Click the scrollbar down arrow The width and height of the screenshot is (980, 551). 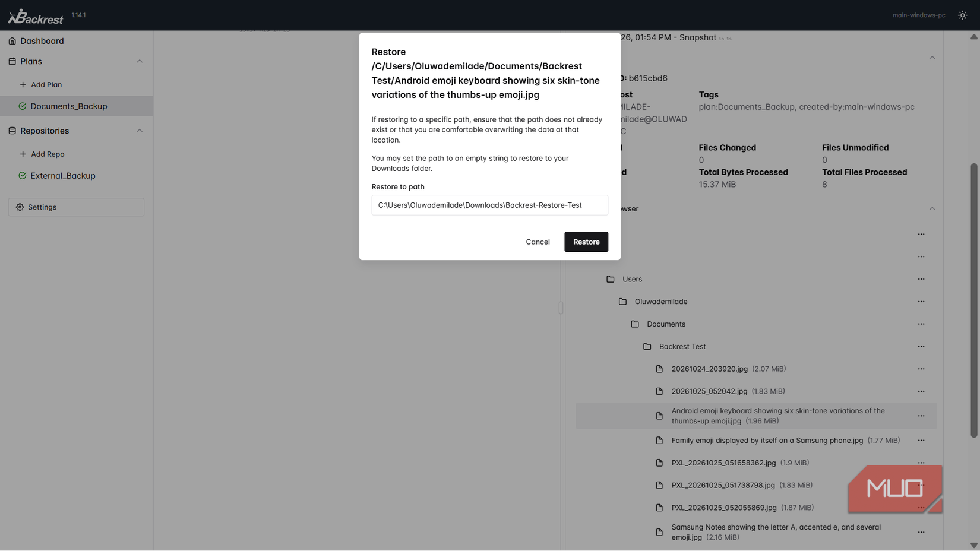(x=974, y=546)
